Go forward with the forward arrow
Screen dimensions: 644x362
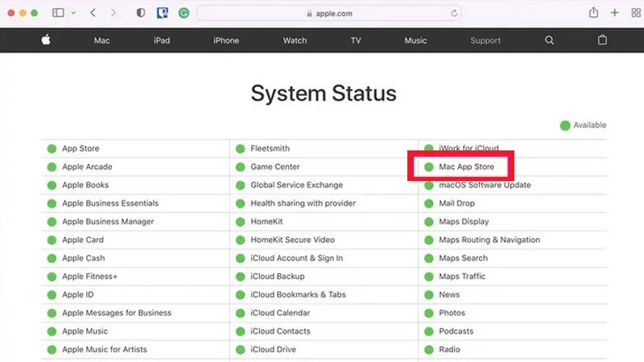113,13
